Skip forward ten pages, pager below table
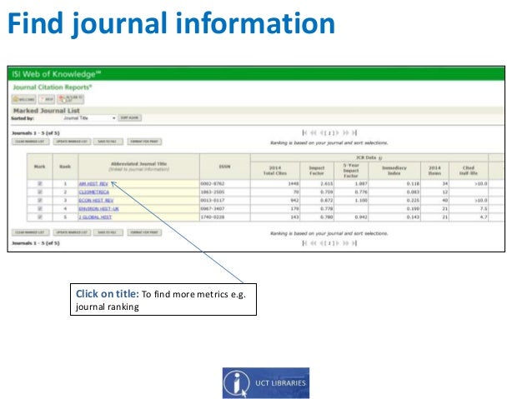 tap(346, 243)
